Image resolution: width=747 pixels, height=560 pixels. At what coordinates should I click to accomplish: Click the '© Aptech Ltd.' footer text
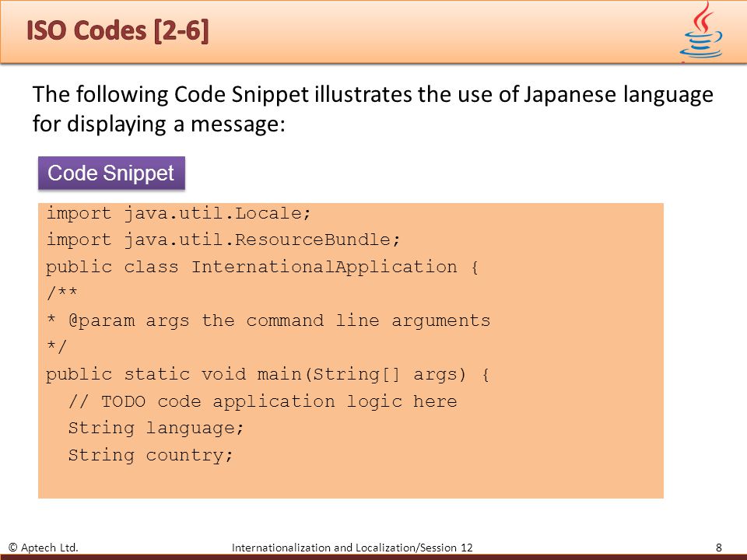pyautogui.click(x=44, y=548)
